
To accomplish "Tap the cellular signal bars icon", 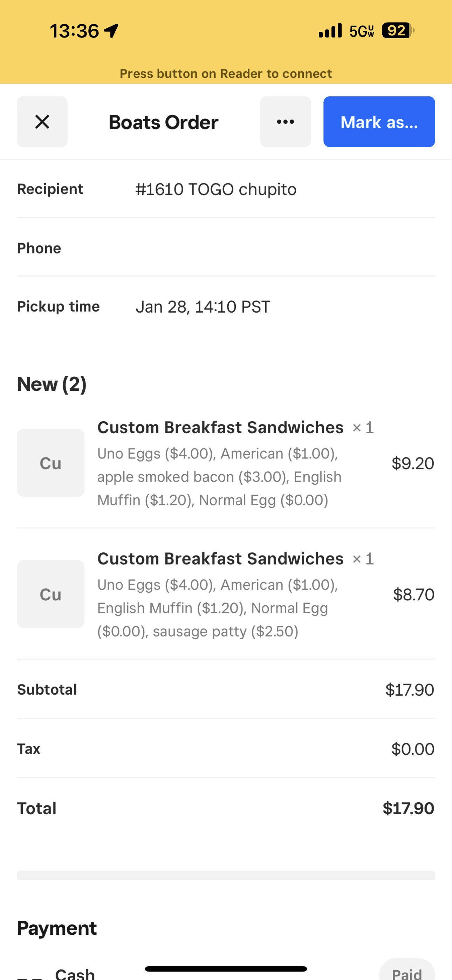I will coord(330,30).
